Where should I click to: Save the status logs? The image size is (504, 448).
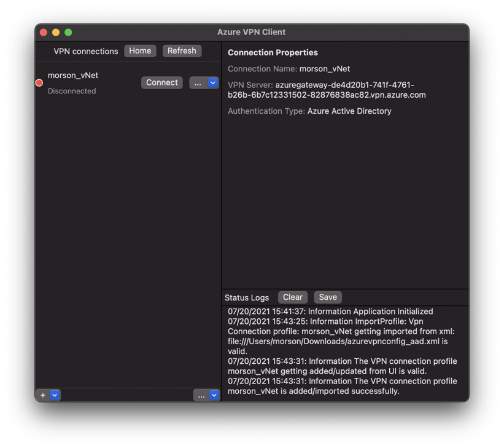[327, 297]
